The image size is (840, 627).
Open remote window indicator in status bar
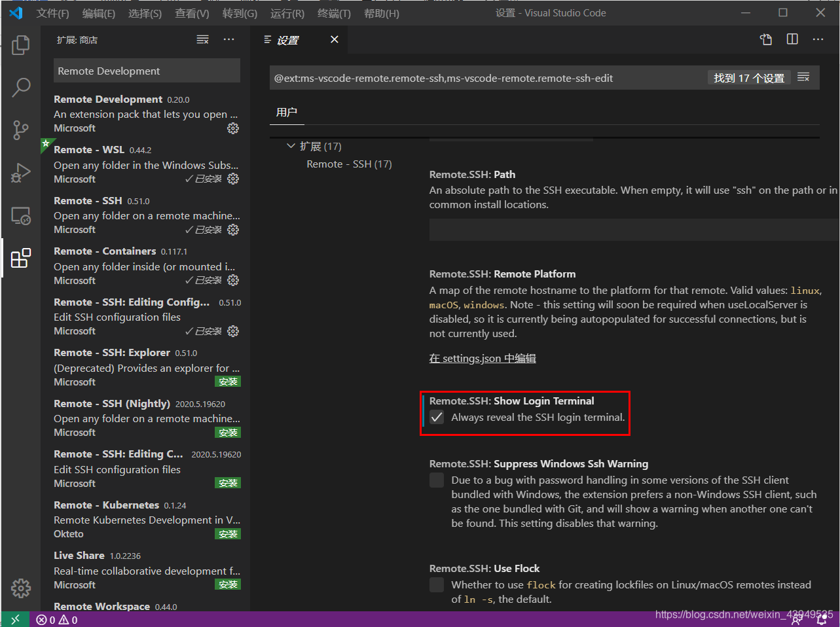click(x=16, y=619)
